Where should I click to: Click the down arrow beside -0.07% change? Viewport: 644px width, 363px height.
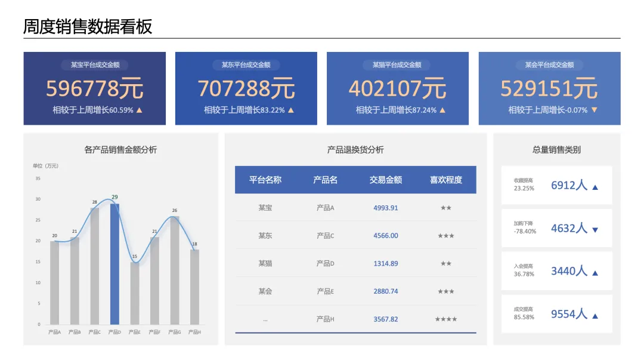pyautogui.click(x=595, y=110)
